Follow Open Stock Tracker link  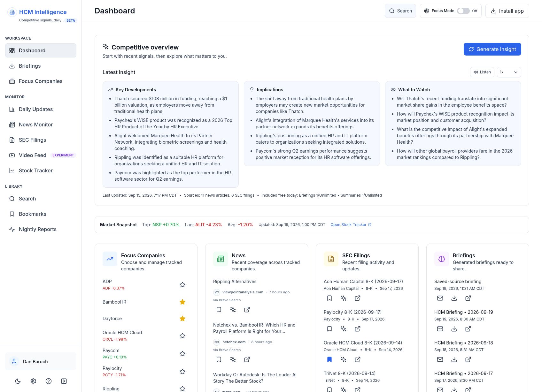coord(351,225)
